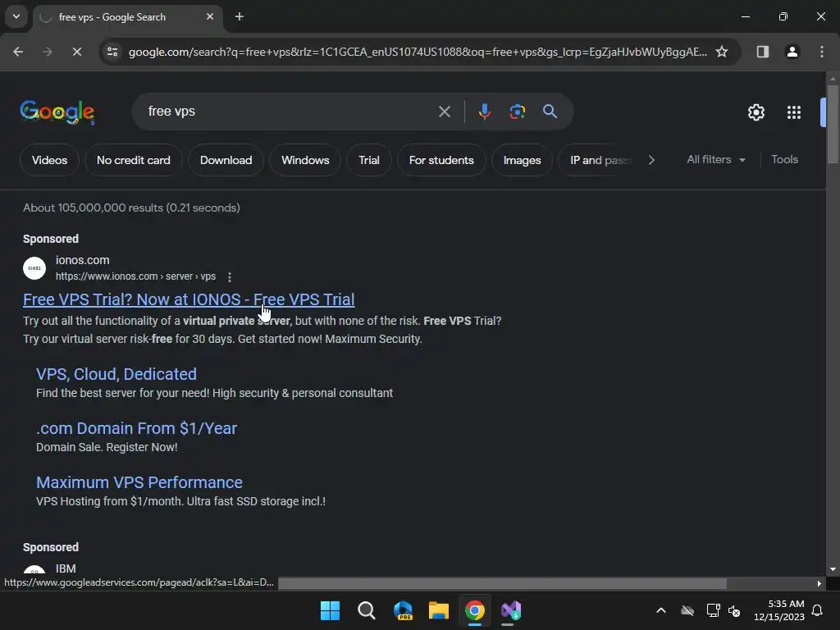The image size is (840, 630).
Task: Open notifications bell icon
Action: (818, 610)
